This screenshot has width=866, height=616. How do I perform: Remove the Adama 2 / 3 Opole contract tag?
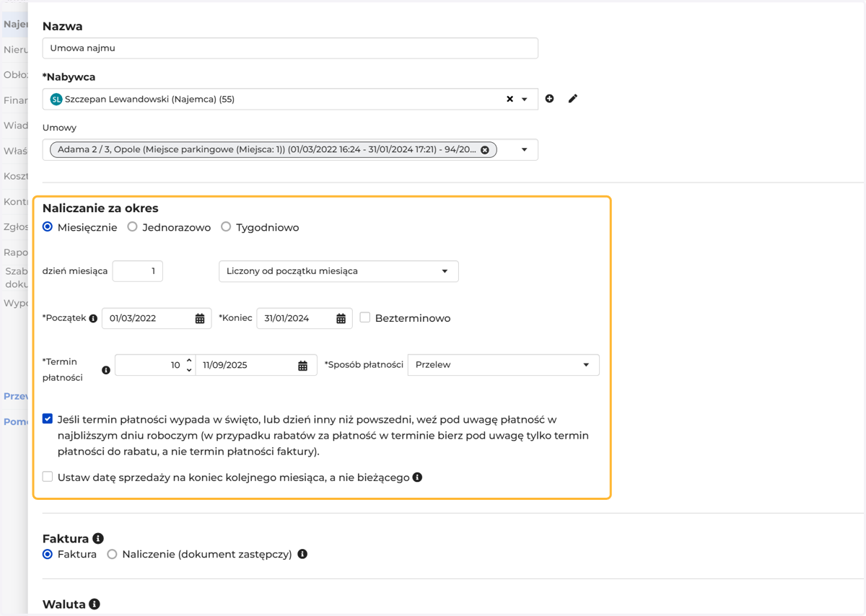point(485,150)
